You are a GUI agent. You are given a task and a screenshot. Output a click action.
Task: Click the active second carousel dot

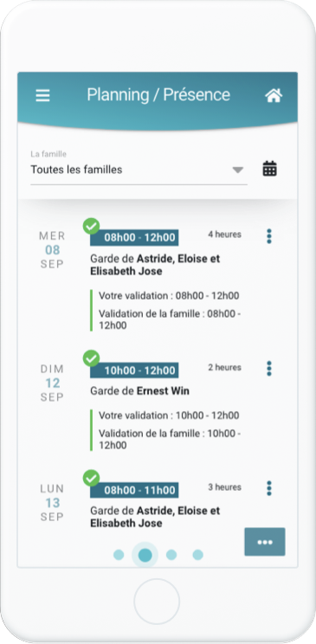click(145, 555)
